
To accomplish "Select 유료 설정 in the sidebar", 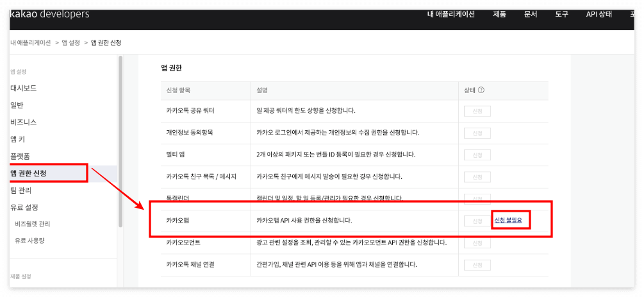I will point(24,207).
